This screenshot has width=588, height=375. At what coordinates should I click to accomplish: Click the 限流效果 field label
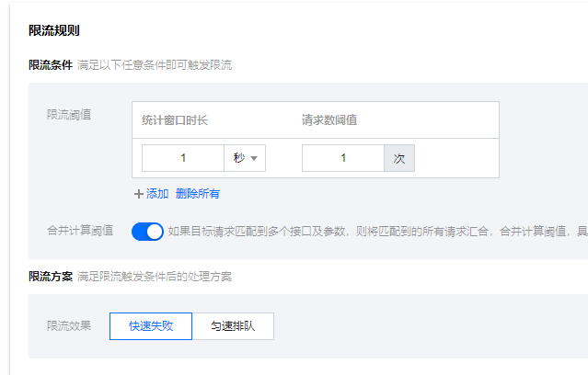click(x=69, y=325)
